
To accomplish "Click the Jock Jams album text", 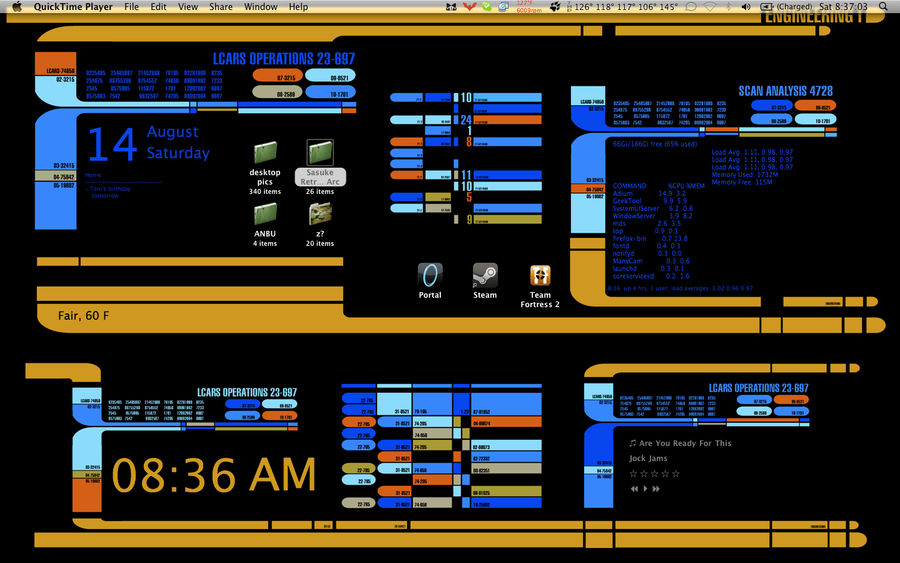I will click(x=648, y=458).
